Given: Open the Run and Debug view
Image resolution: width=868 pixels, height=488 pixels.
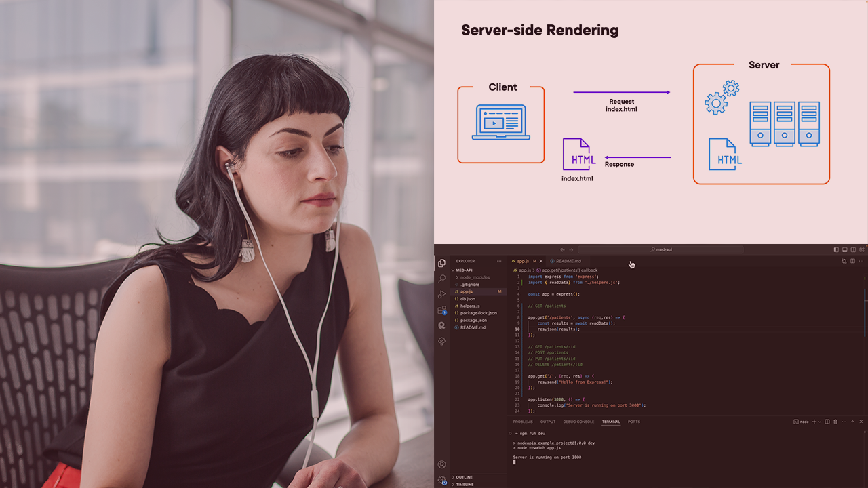Looking at the screenshot, I should tap(441, 294).
